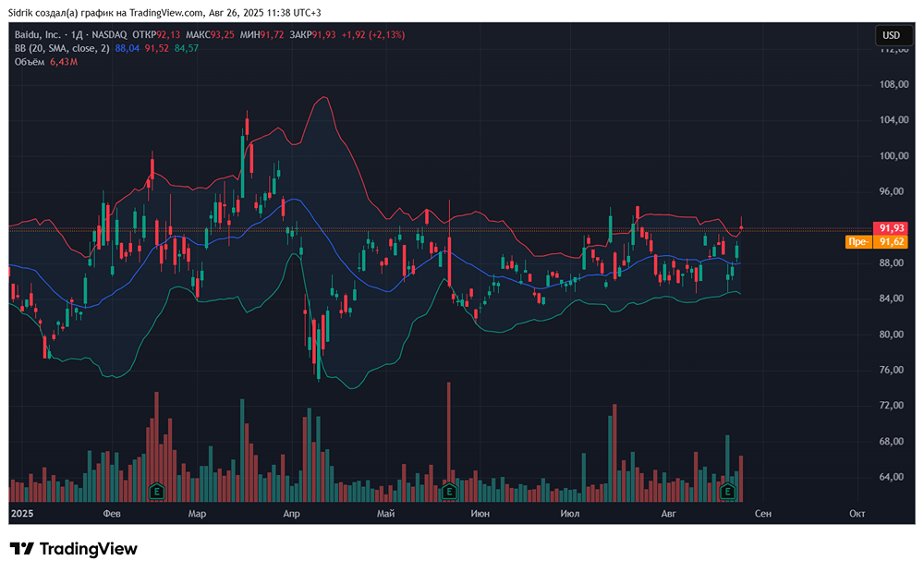Click the TradingView logo
The image size is (924, 573).
(74, 549)
